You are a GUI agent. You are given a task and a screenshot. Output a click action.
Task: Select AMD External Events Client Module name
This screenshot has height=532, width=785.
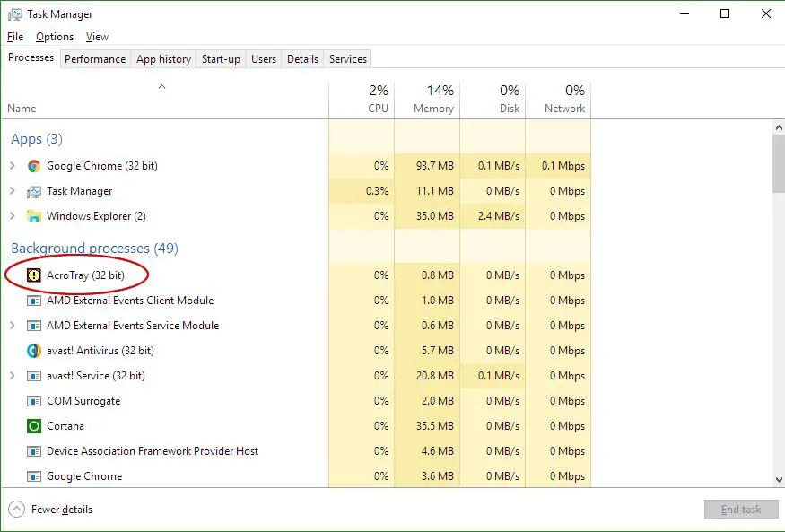130,301
